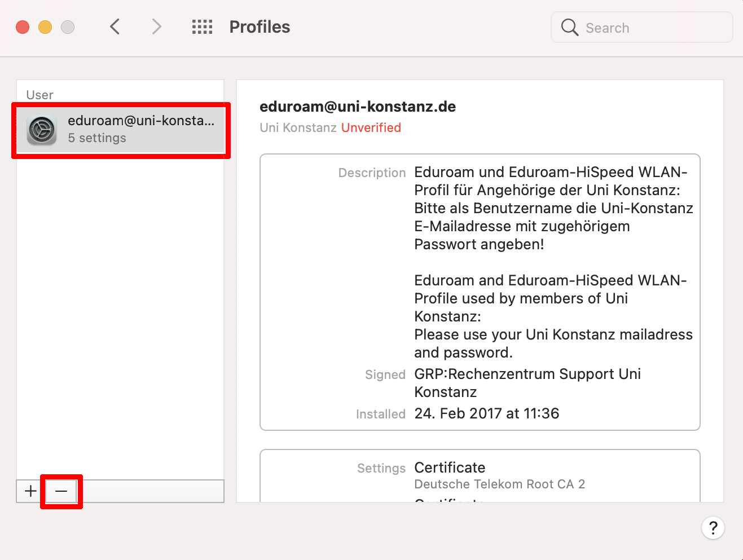Click the 'Profiles' window title

click(260, 27)
